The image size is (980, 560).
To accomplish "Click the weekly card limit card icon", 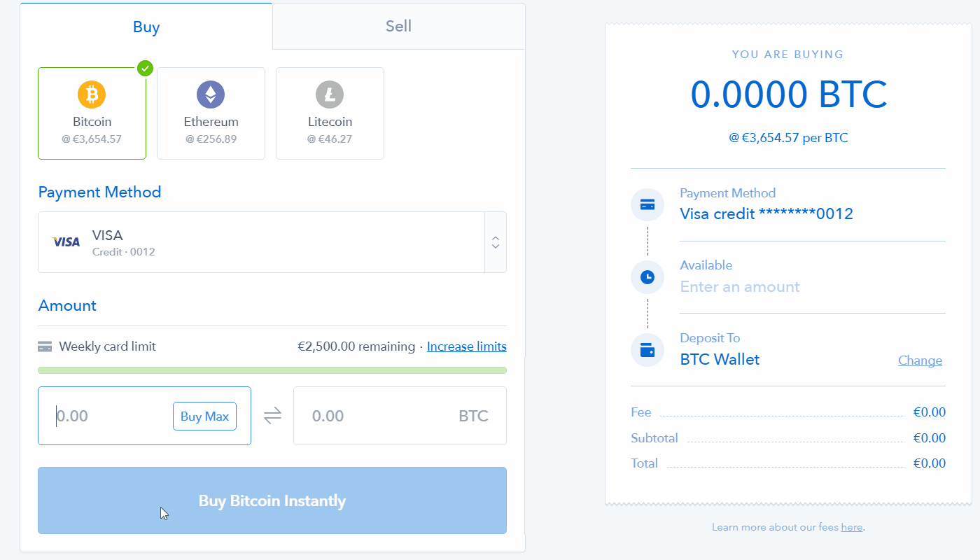I will (45, 346).
